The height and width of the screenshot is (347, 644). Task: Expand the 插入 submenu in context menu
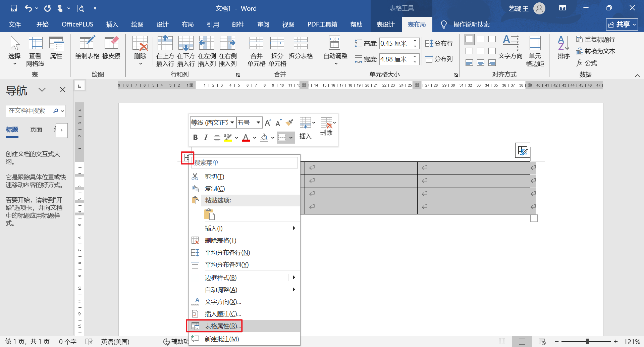(245, 229)
